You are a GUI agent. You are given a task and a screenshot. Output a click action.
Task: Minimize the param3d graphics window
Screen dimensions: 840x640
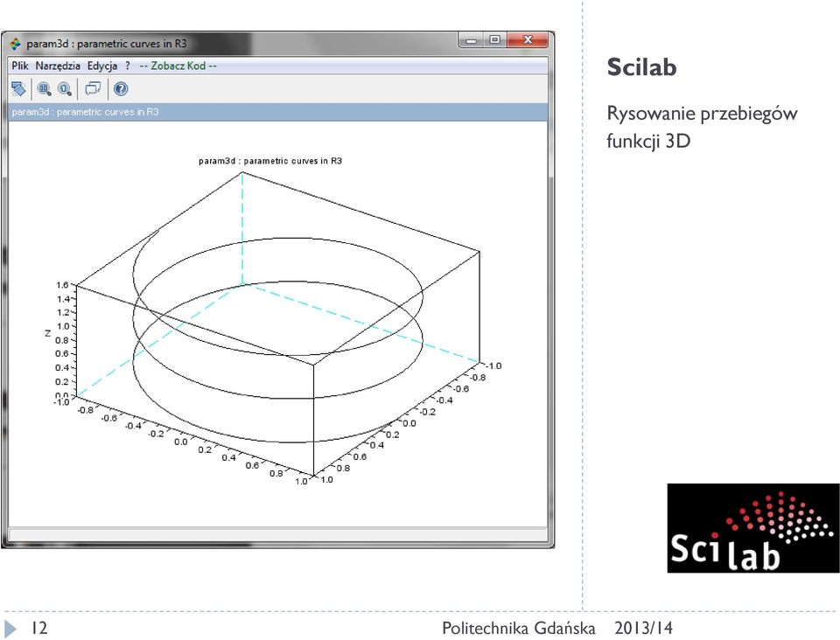[471, 40]
